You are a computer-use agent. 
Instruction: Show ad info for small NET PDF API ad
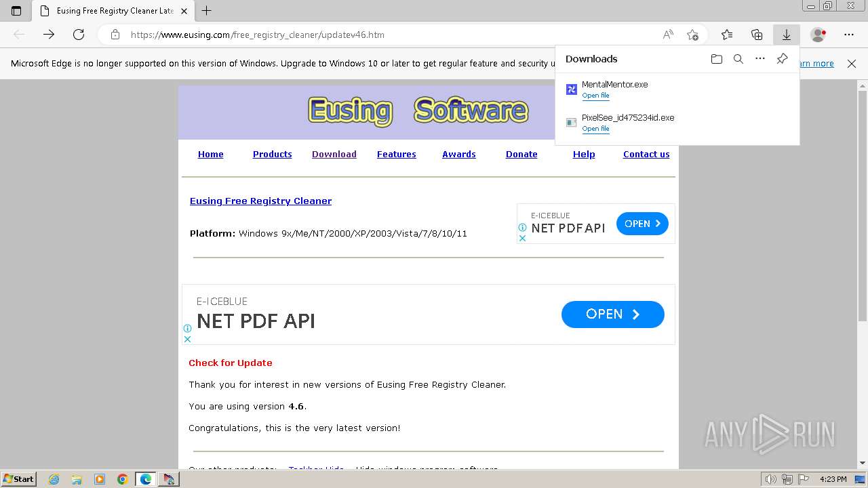pyautogui.click(x=522, y=228)
